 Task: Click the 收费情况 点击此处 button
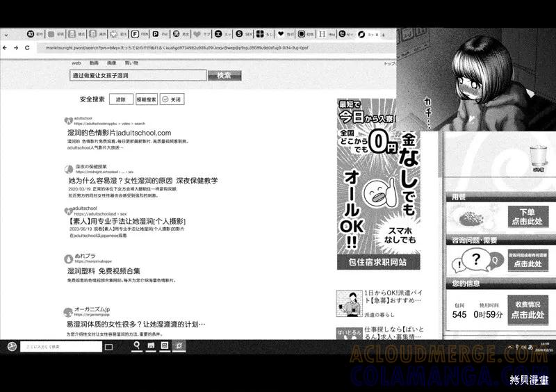click(x=528, y=310)
